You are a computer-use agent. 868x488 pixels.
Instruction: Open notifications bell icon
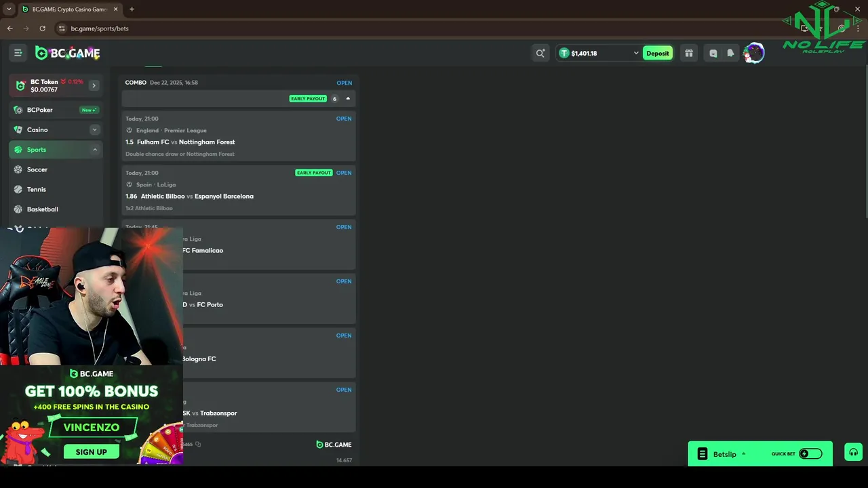pos(730,53)
